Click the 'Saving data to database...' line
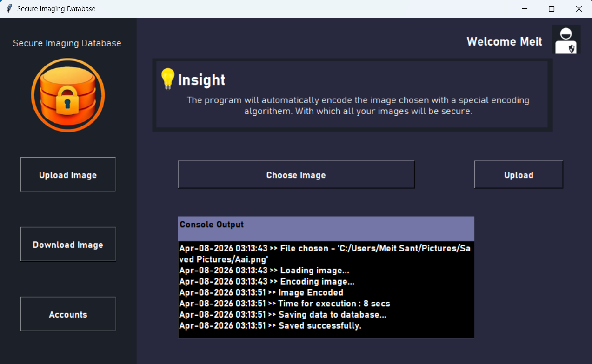The height and width of the screenshot is (364, 592). click(283, 315)
